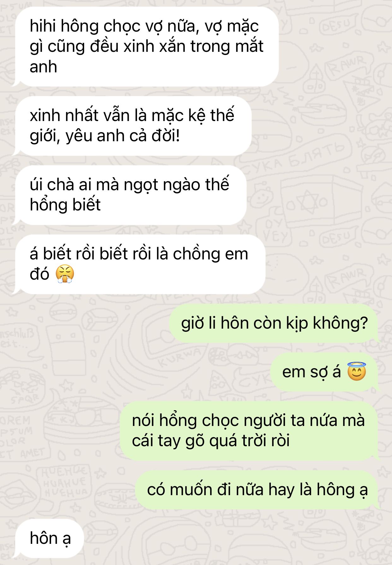This screenshot has width=392, height=565.
Task: Click the word 'anh' in the first message
Action: 44,67
